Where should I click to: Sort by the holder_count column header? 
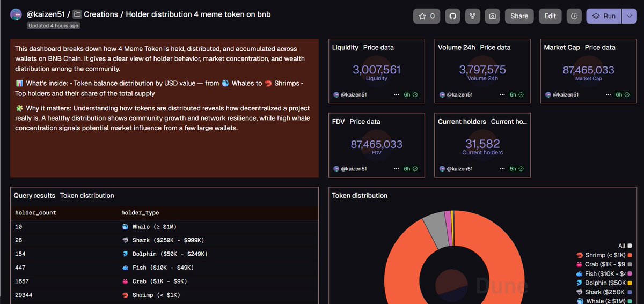[35, 213]
